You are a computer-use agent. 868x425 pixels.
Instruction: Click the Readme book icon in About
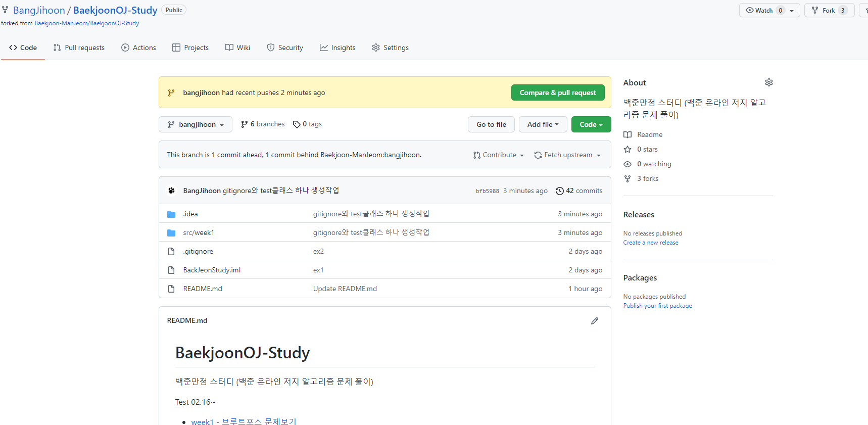[x=628, y=134]
